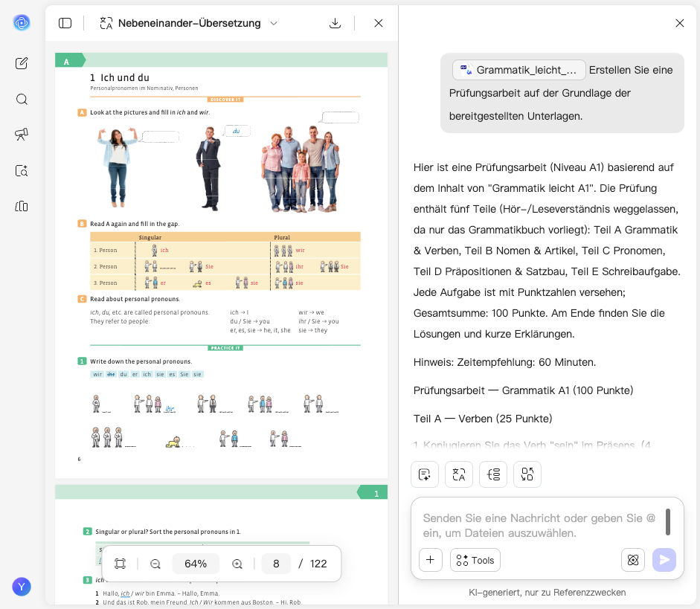
Task: Focus the message input field
Action: tap(539, 526)
